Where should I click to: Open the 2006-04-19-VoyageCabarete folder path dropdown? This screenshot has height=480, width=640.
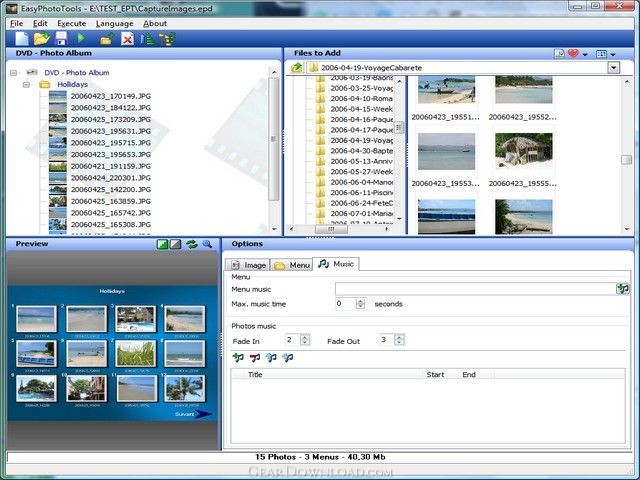pyautogui.click(x=613, y=68)
